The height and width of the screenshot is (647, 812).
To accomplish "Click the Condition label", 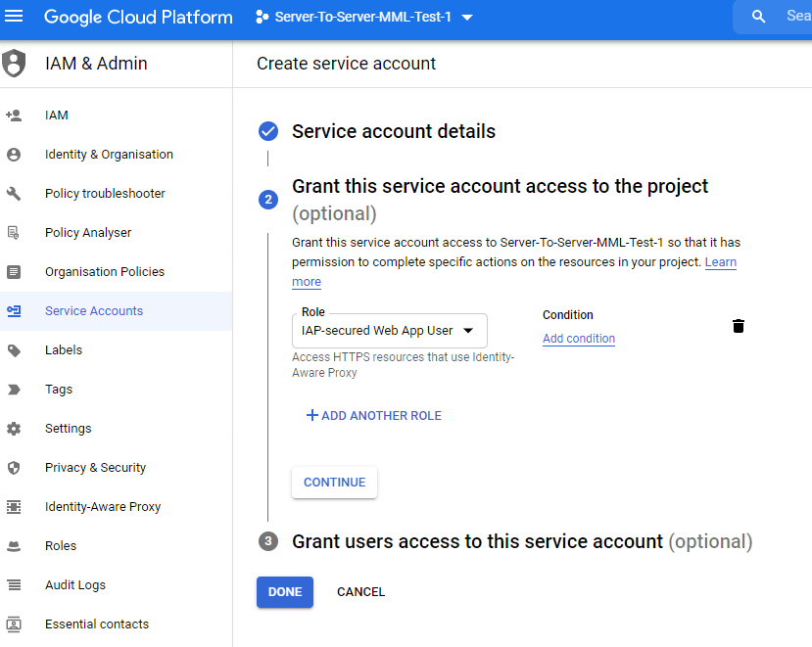I will pyautogui.click(x=567, y=315).
